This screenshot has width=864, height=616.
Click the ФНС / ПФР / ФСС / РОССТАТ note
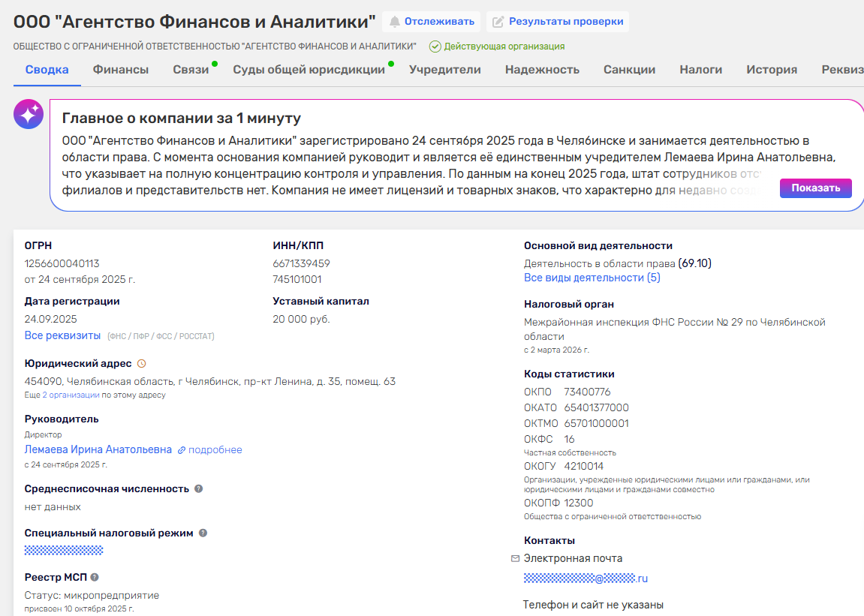point(161,336)
